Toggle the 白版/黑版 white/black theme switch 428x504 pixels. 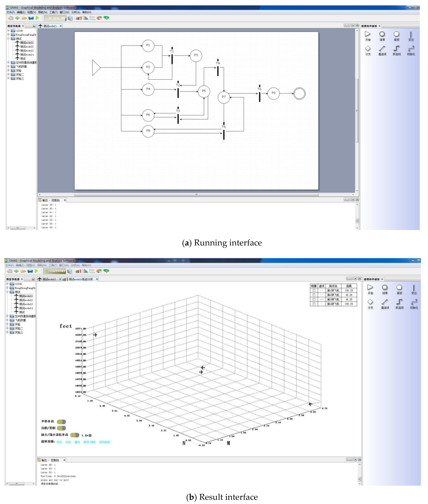(61, 428)
